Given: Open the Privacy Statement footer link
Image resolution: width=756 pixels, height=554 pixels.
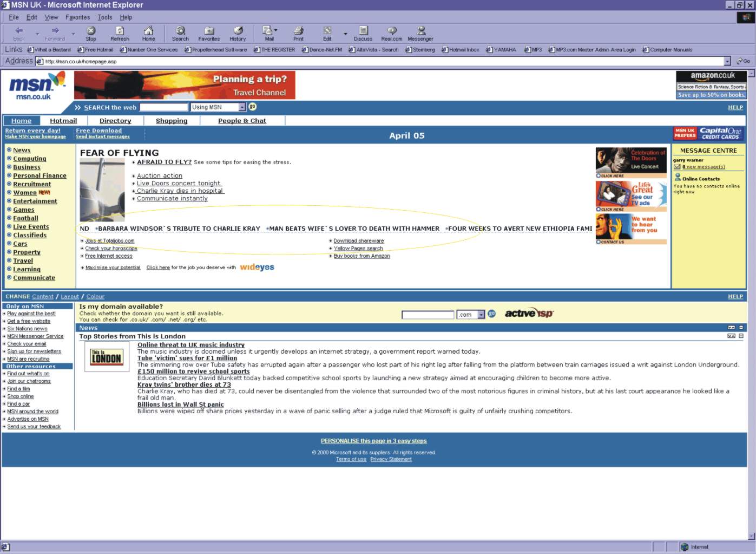Looking at the screenshot, I should [391, 459].
